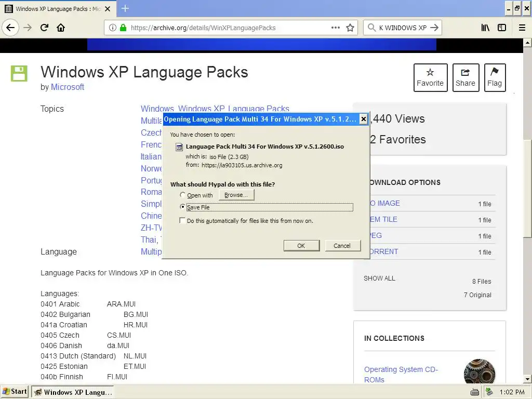The height and width of the screenshot is (399, 532).
Task: Click the '7 Original' text
Action: [477, 295]
